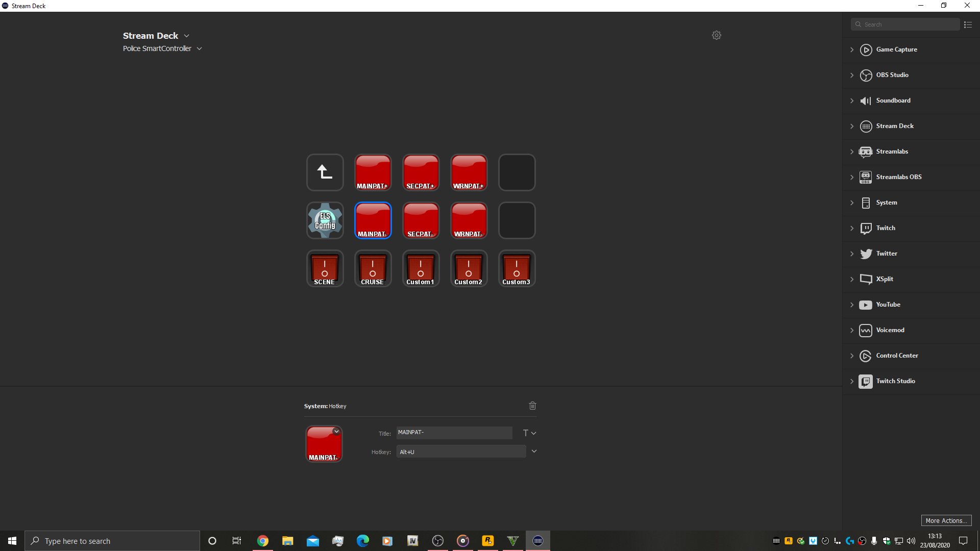Viewport: 980px width, 551px height.
Task: Expand the Twitch Studio category
Action: [852, 381]
